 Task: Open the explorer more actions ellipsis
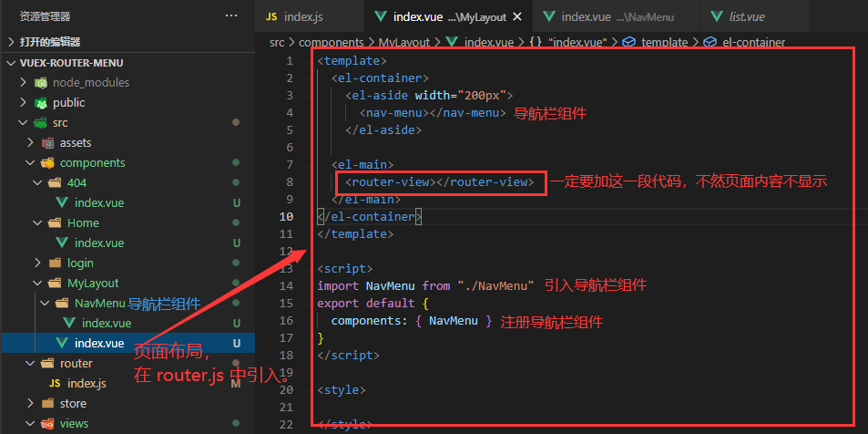click(x=231, y=16)
